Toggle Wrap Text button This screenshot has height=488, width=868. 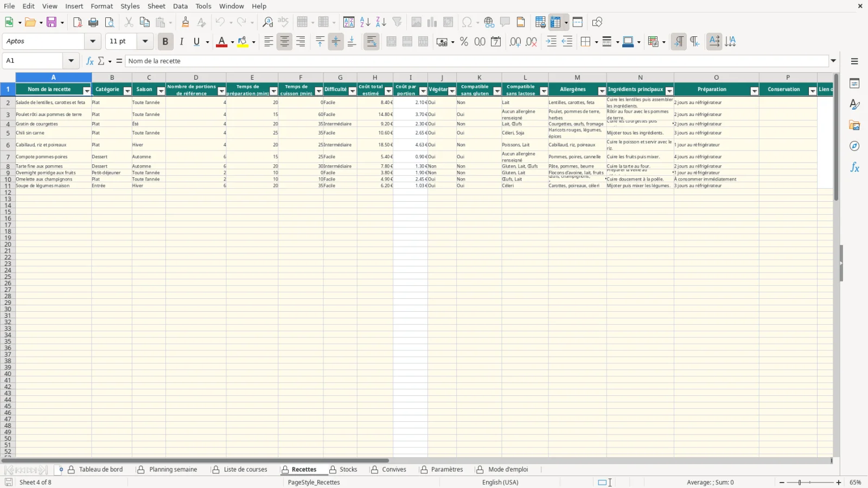click(372, 42)
